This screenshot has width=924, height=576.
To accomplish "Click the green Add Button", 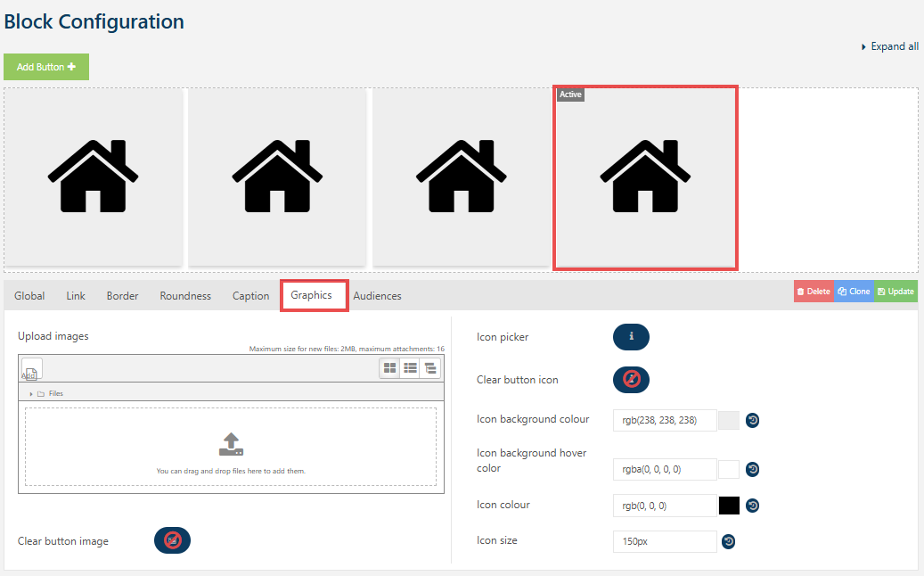I will pyautogui.click(x=46, y=67).
